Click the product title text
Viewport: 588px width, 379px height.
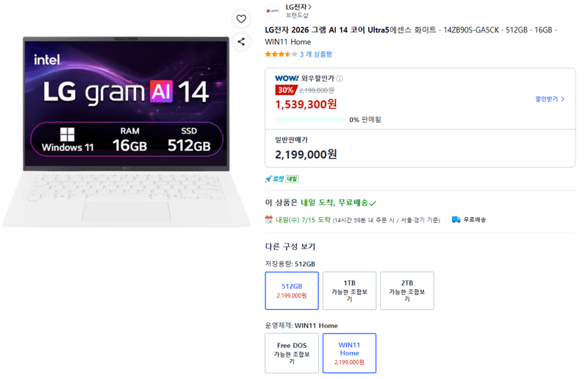pos(411,35)
